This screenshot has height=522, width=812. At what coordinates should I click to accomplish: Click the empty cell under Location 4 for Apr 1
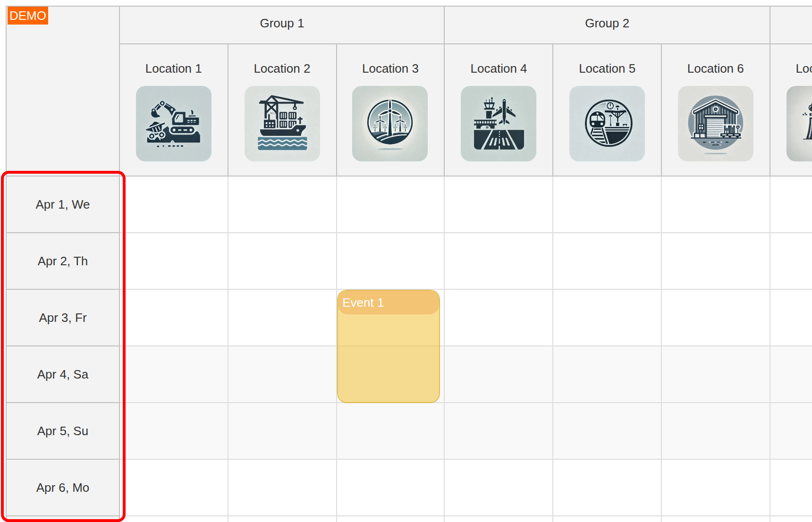[x=499, y=204]
